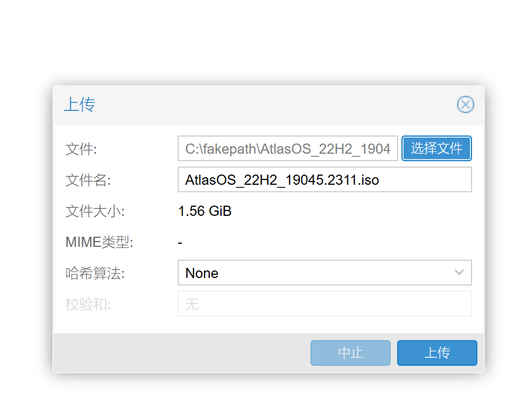Screen dimensions: 532x399
Task: Click the 文件大小: label
Action: point(95,211)
